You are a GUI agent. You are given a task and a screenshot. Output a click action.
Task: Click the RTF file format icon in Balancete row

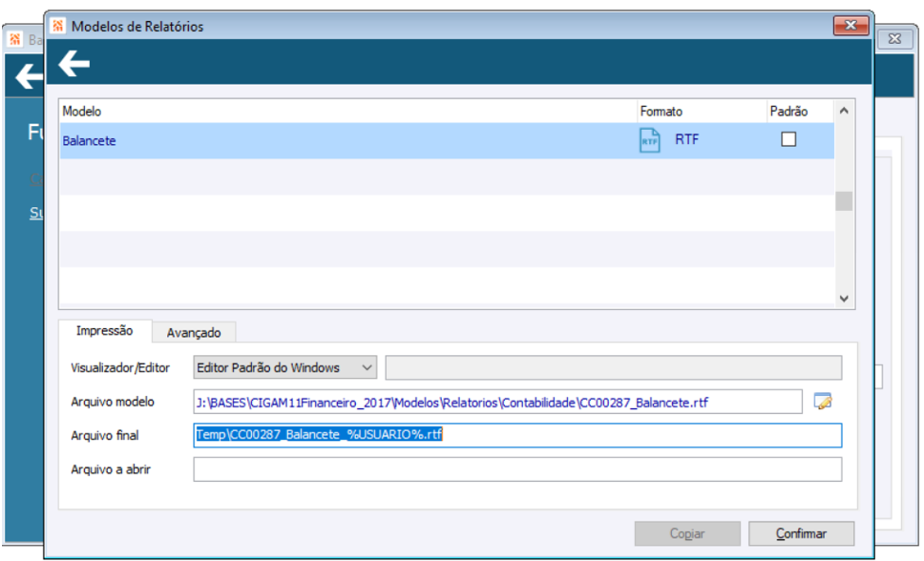[x=649, y=141]
